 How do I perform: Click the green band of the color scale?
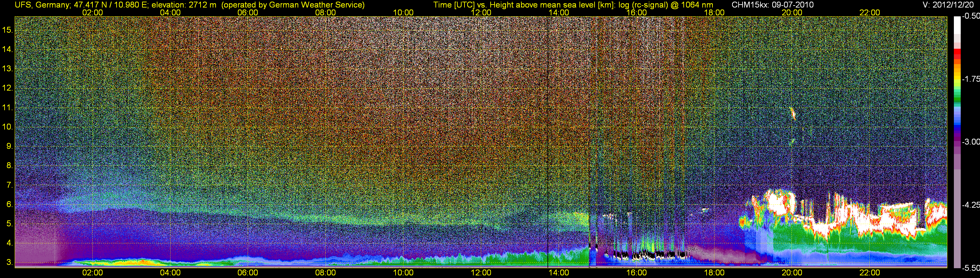[957, 97]
